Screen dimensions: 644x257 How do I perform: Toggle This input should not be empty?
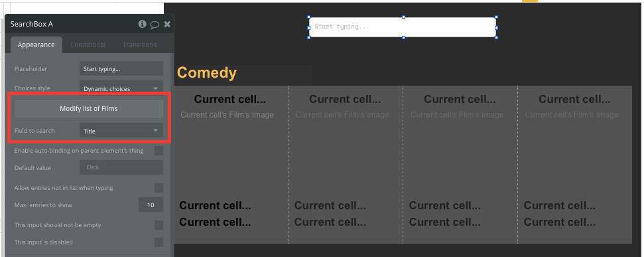pos(159,225)
